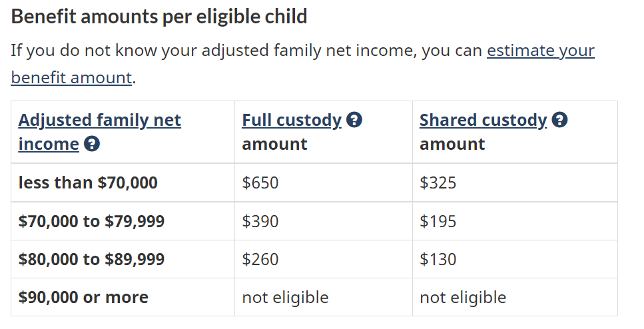The height and width of the screenshot is (329, 644).
Task: Click not eligible in Full custody column
Action: pyautogui.click(x=285, y=297)
